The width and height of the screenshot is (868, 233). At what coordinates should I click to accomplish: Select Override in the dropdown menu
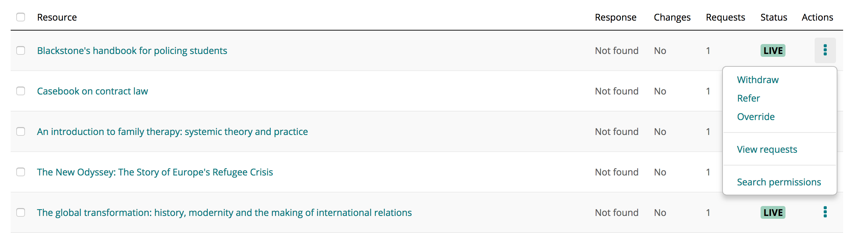(756, 116)
